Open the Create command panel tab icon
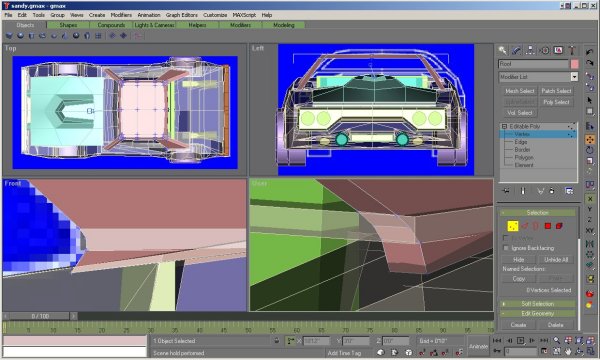 pyautogui.click(x=502, y=50)
